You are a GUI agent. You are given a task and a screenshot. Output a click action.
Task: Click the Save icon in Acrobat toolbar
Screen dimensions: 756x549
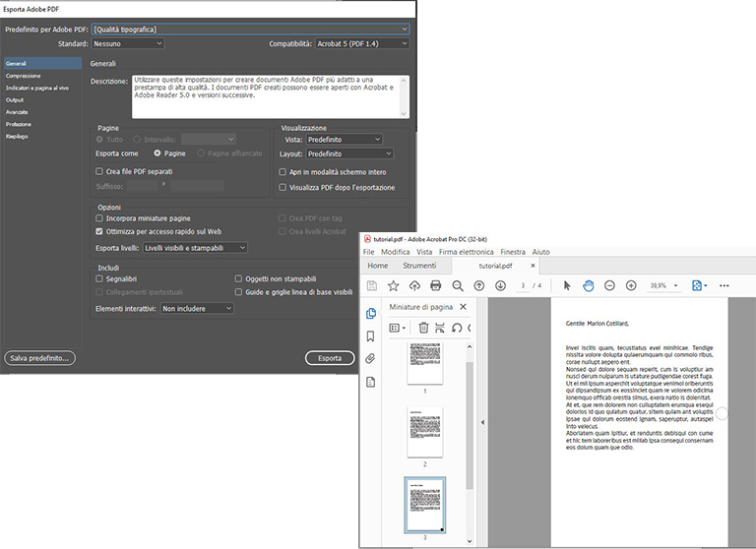coord(372,285)
